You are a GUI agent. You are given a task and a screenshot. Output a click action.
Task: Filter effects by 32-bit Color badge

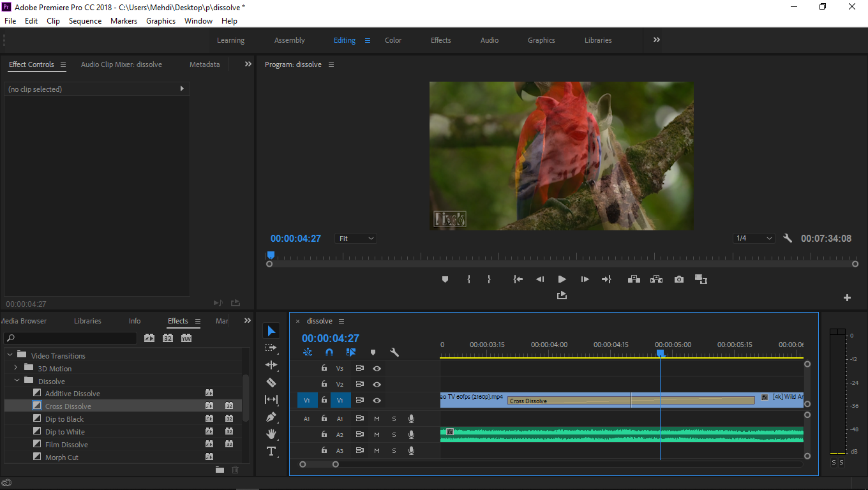point(168,338)
